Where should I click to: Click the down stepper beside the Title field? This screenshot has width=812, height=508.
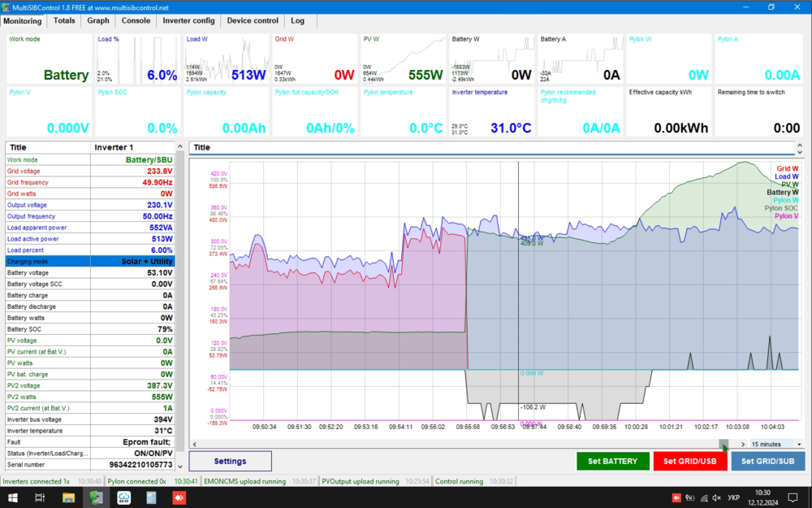[x=799, y=152]
